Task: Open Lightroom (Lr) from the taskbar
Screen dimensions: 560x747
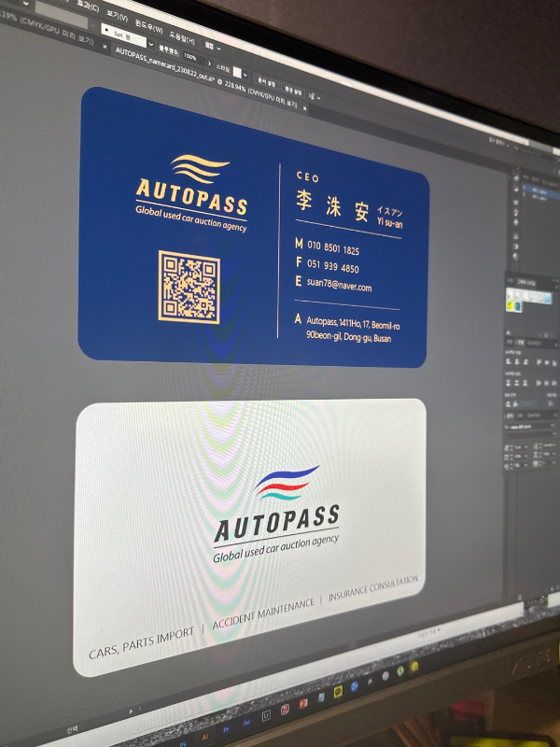Action: [x=267, y=715]
